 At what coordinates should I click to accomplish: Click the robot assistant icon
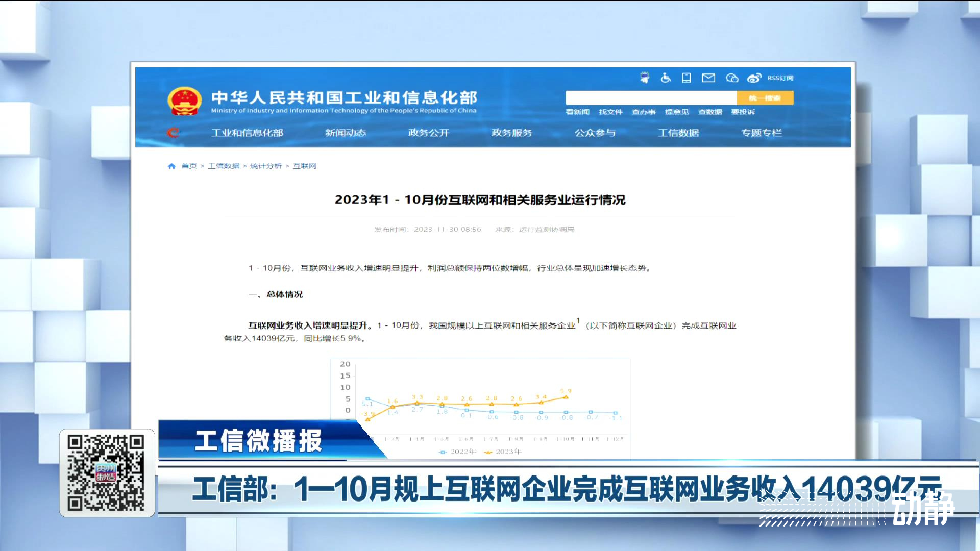point(645,78)
